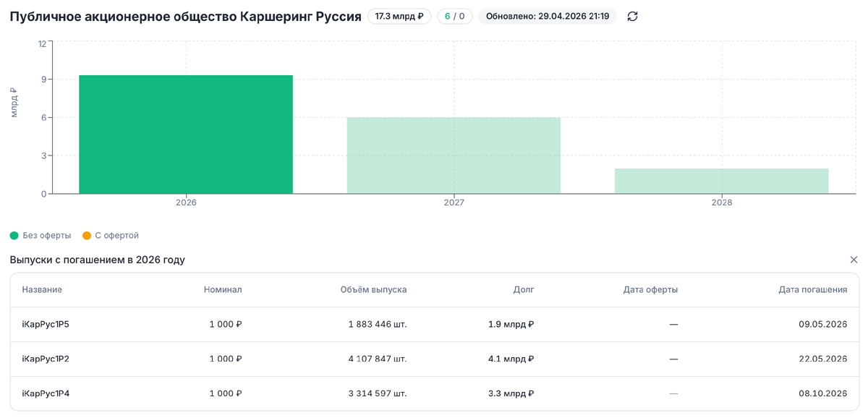Open the iКарРус1P5 bond row
Viewport: 868px width, 418px height.
pos(434,325)
